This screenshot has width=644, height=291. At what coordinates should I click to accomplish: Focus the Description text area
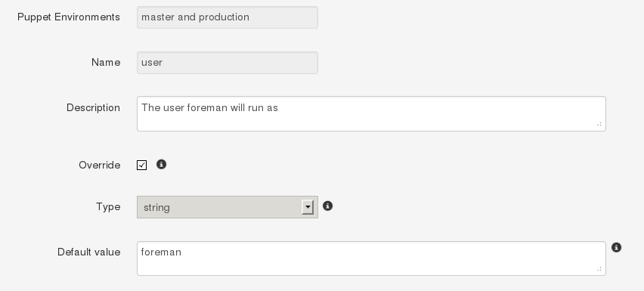(x=371, y=113)
